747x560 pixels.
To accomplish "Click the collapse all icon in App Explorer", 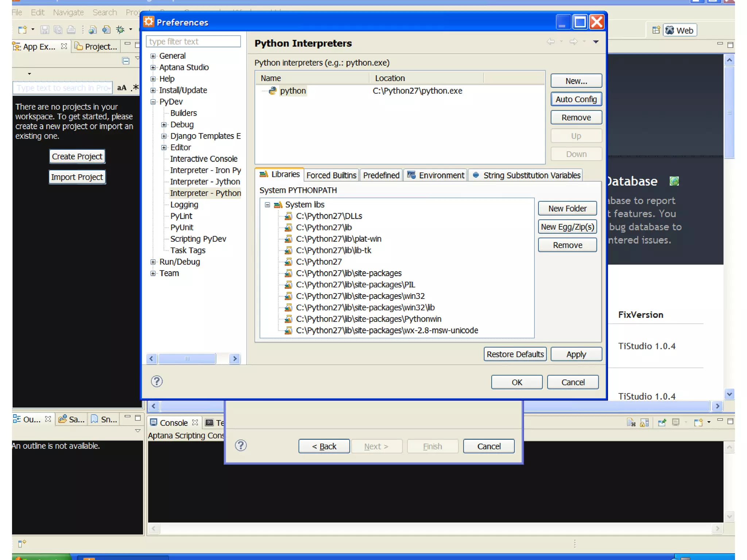I will click(x=126, y=61).
